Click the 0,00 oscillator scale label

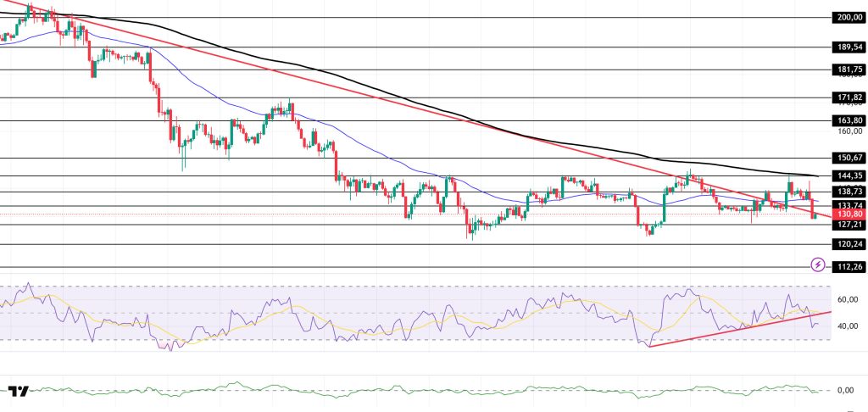click(x=844, y=390)
